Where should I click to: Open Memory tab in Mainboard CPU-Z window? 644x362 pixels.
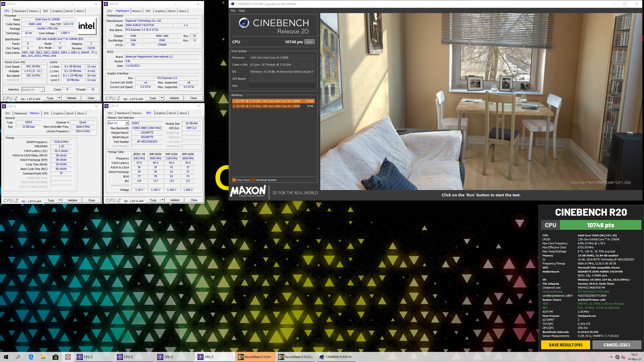tap(137, 11)
